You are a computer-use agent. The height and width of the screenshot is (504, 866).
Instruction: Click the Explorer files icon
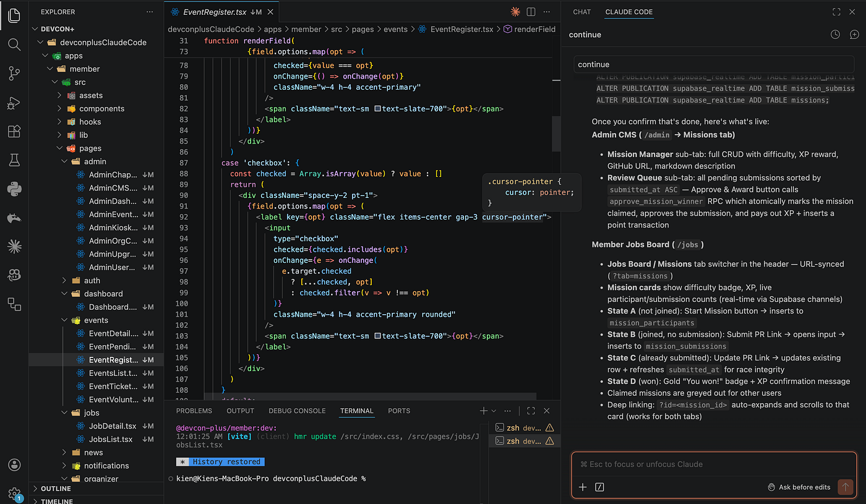pos(14,15)
